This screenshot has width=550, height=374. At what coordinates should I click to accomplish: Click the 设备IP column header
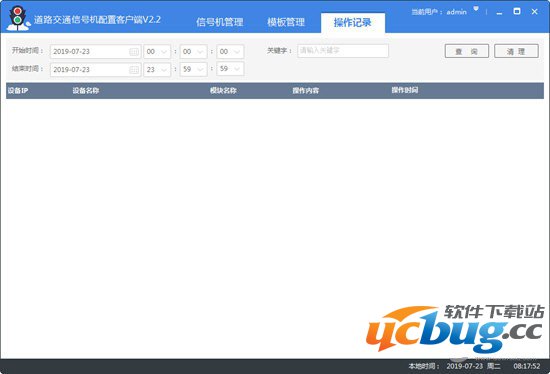pos(18,91)
